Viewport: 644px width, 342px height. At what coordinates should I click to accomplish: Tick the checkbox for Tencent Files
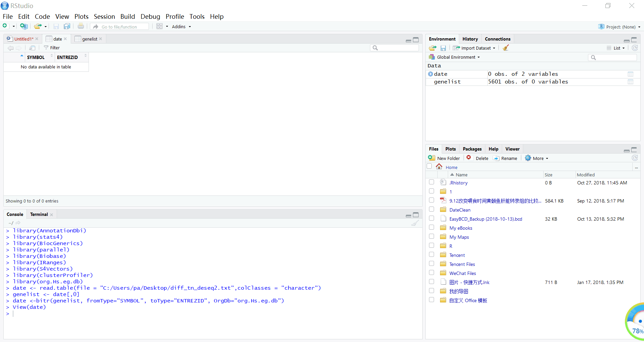point(432,264)
